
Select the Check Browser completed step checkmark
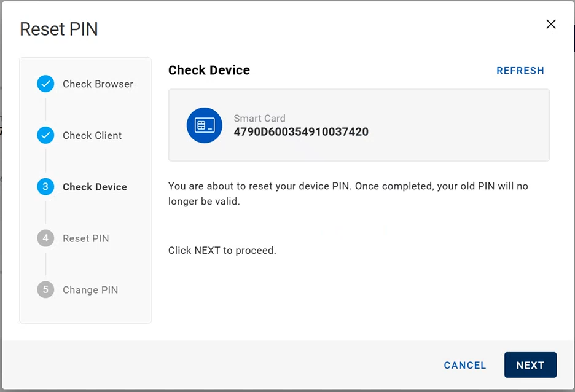(x=45, y=84)
